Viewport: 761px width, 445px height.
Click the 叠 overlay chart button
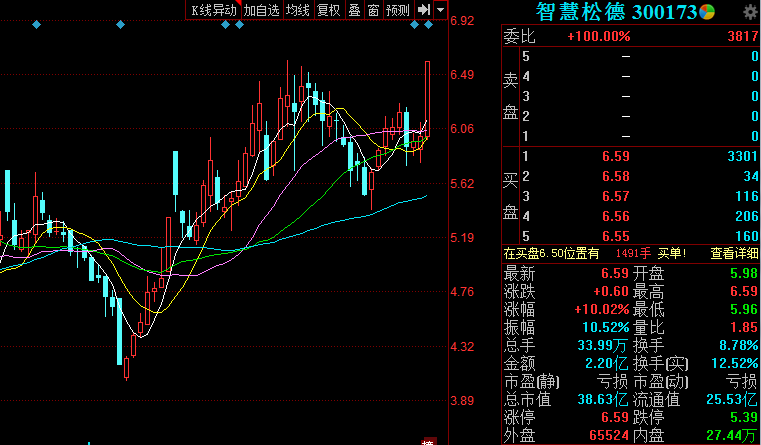point(354,10)
